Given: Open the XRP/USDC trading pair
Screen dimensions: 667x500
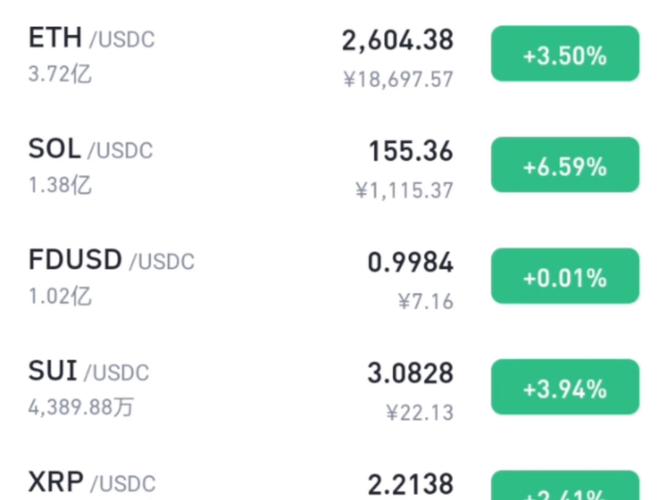Looking at the screenshot, I should pyautogui.click(x=92, y=483).
